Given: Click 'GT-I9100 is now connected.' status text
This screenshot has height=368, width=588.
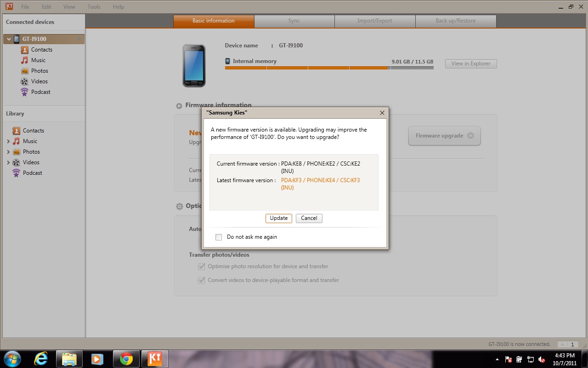Looking at the screenshot, I should tap(519, 345).
